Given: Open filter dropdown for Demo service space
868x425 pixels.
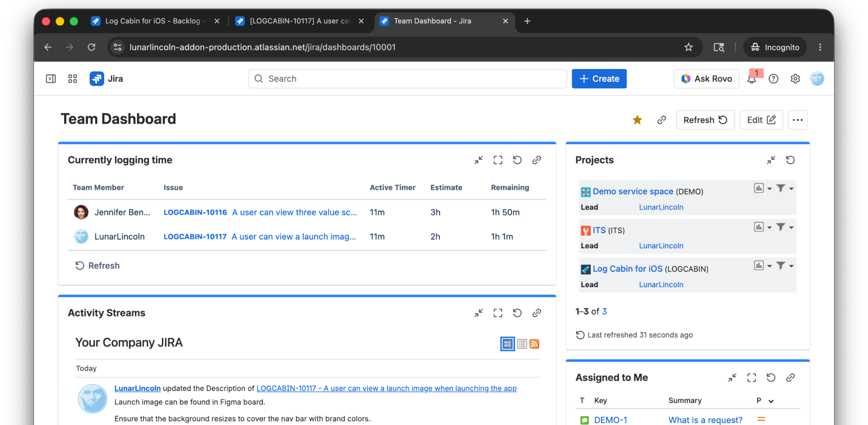Looking at the screenshot, I should [x=785, y=188].
